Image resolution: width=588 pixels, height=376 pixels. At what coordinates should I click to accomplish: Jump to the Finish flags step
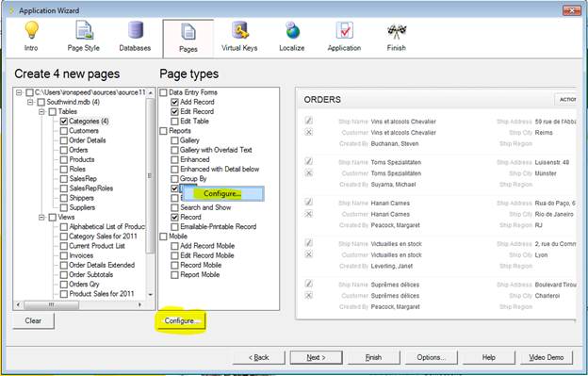point(397,36)
